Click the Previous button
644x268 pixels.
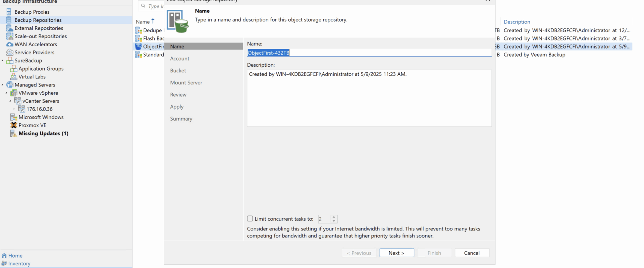tap(359, 253)
